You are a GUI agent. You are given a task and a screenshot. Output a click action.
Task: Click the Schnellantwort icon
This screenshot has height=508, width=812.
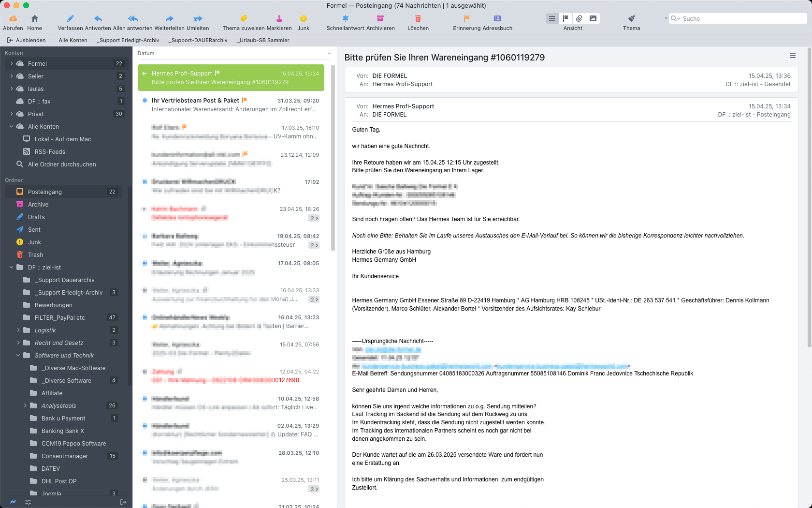coord(346,18)
